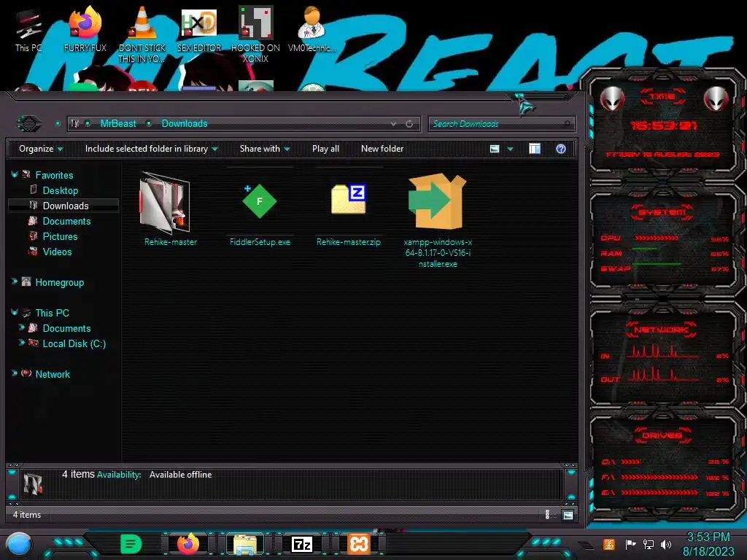Viewport: 747px width, 560px height.
Task: Expand the Network tree node
Action: point(15,374)
